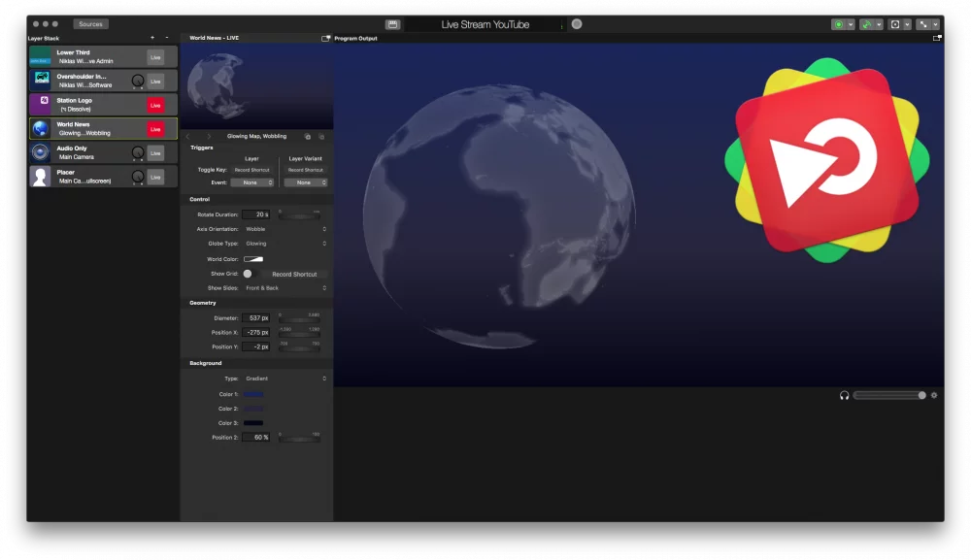The image size is (971, 560).
Task: Open snapshot output dropdown arrow
Action: [x=907, y=25]
